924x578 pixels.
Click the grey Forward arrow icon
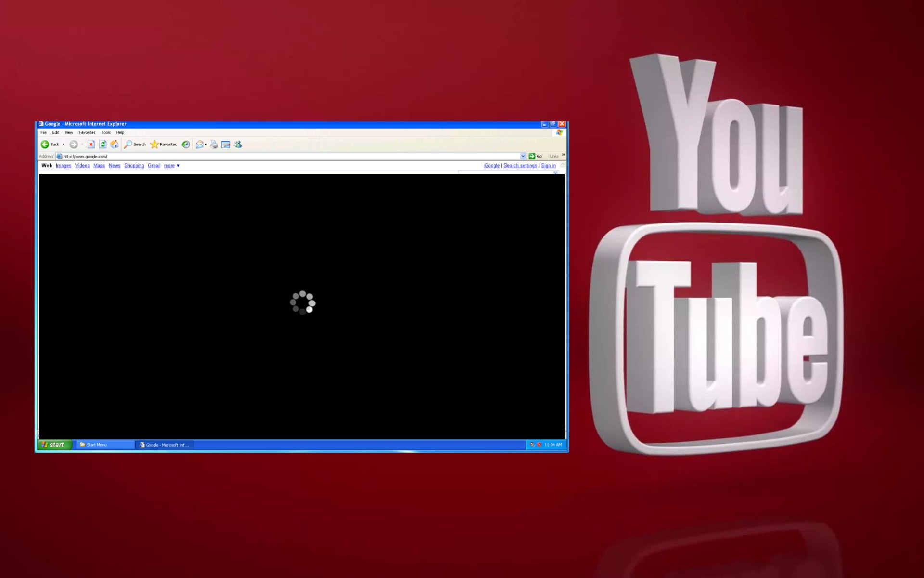[74, 144]
